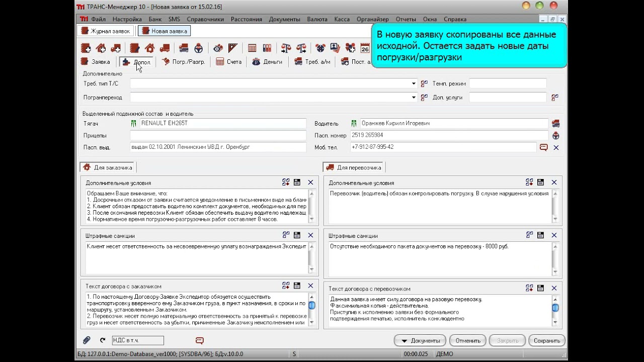Click inside the Темп. режим field
Image resolution: width=644 pixels, height=362 pixels.
[508, 83]
